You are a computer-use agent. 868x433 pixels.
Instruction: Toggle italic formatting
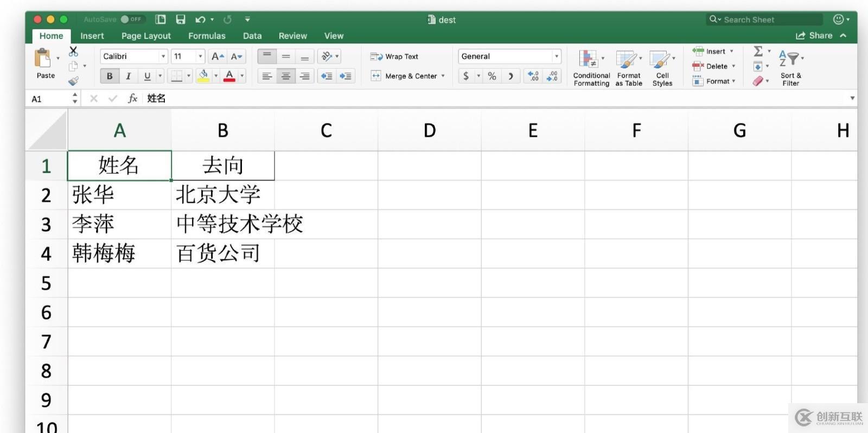coord(129,76)
